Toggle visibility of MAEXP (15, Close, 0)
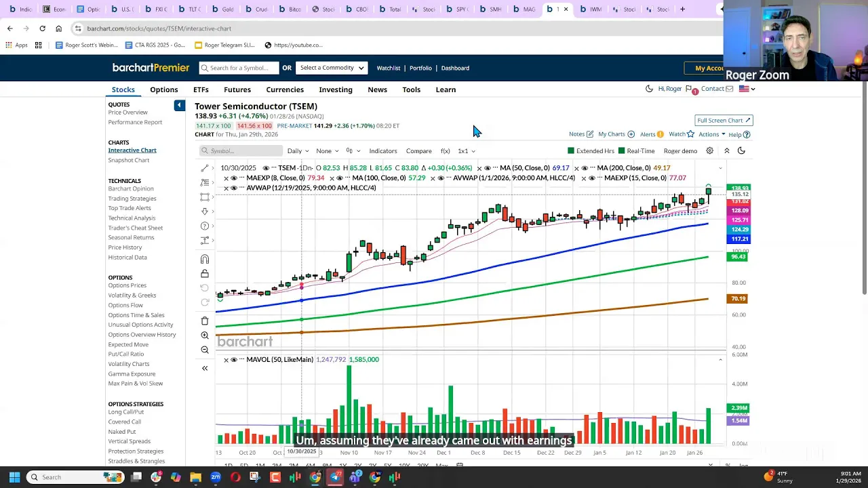 point(591,178)
